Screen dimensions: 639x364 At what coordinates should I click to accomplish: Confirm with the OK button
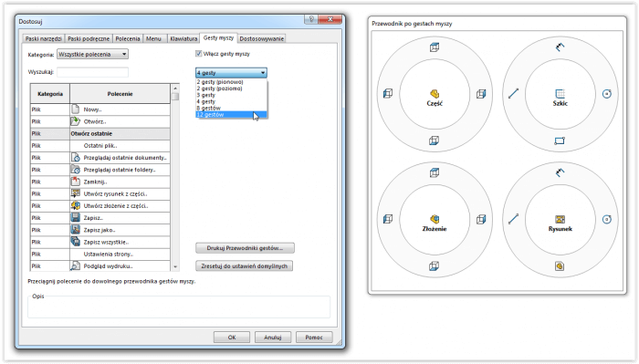(232, 338)
